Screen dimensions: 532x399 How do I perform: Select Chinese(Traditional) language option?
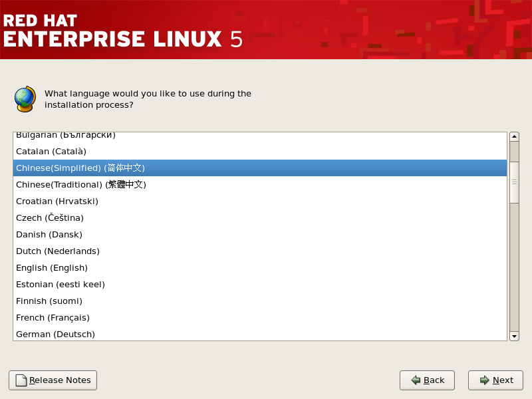(x=80, y=185)
